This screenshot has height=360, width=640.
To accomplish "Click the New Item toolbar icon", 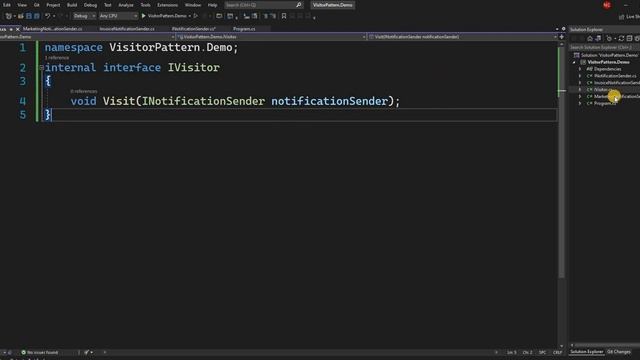I will point(8,16).
